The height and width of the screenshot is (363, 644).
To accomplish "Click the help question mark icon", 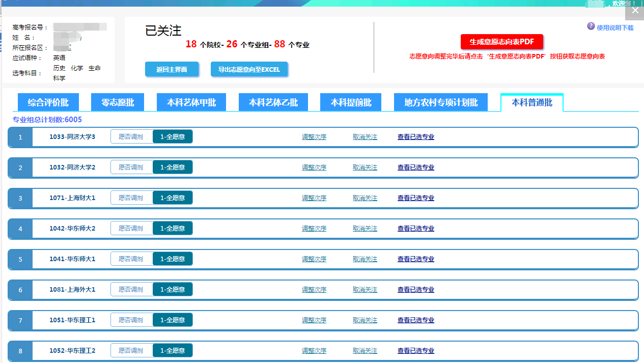I will [591, 26].
